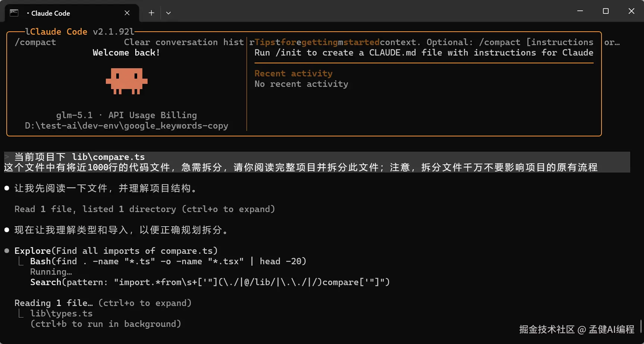Image resolution: width=644 pixels, height=344 pixels.
Task: Open the tab profile dropdown arrow
Action: (168, 13)
